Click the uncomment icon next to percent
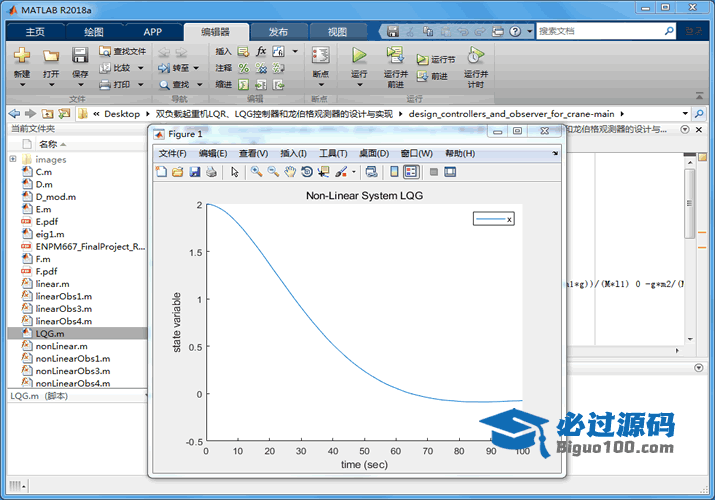 tap(261, 68)
